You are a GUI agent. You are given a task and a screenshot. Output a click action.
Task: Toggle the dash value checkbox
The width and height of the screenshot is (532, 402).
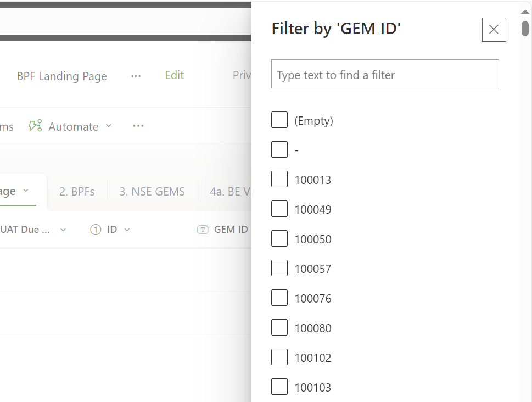click(x=279, y=149)
